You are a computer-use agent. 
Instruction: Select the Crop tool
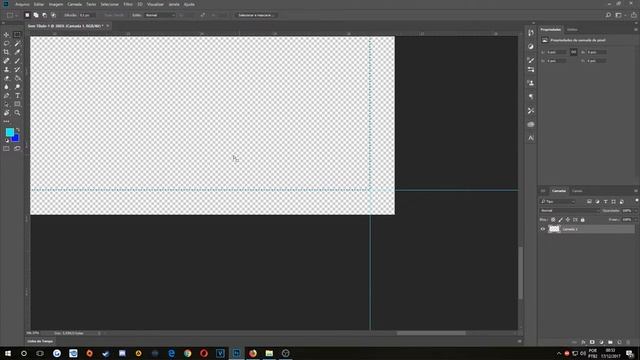[7, 52]
